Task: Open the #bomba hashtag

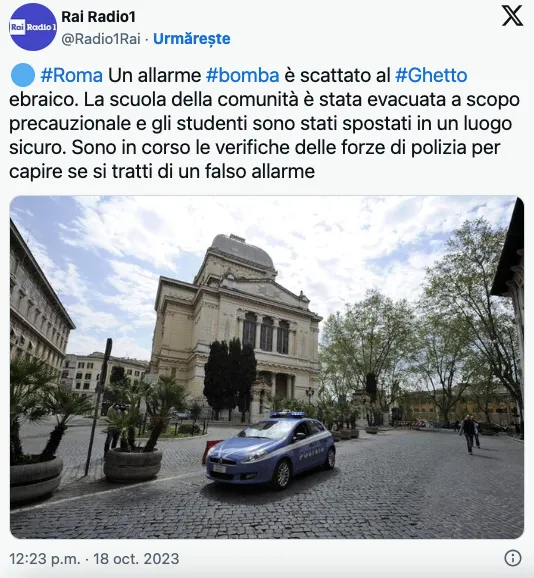Action: click(242, 76)
